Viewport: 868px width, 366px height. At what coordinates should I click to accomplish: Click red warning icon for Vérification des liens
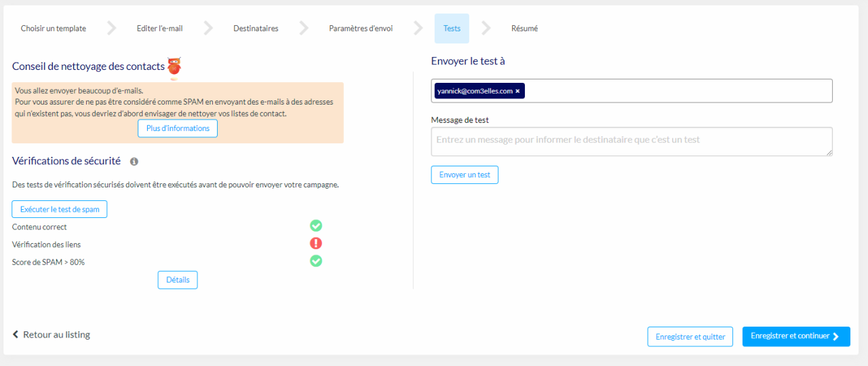point(316,244)
